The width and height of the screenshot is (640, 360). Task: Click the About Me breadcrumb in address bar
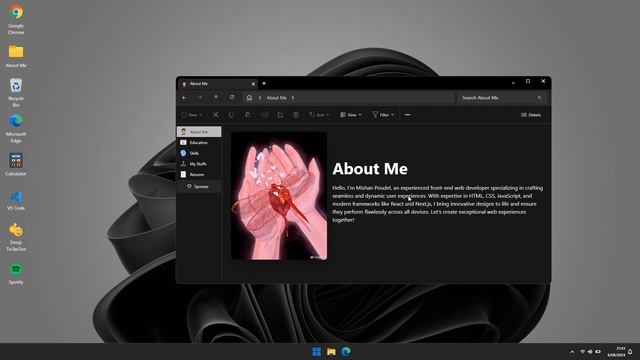pos(276,98)
